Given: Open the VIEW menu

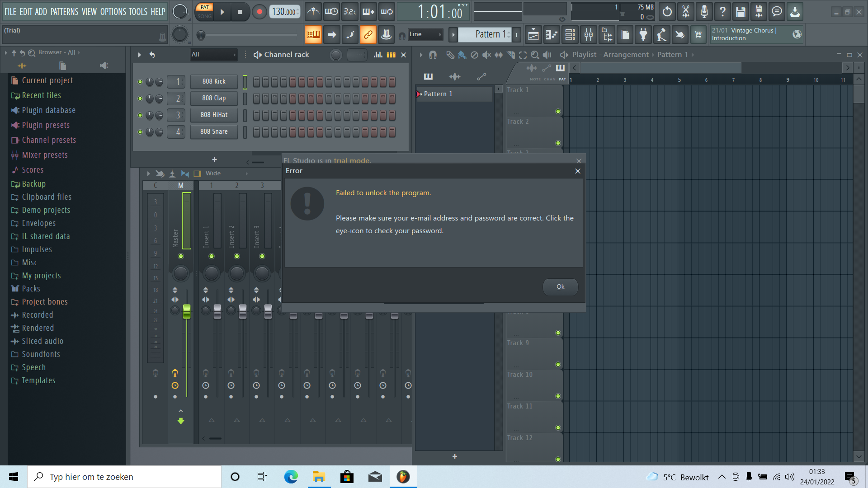Looking at the screenshot, I should pos(89,12).
